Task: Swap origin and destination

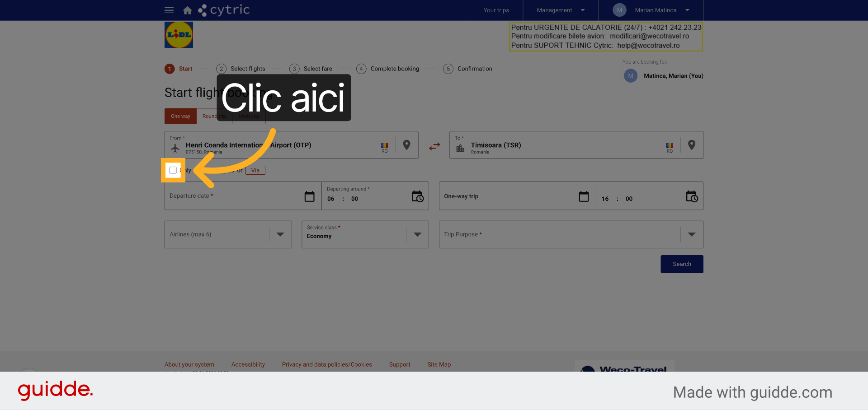Action: pos(434,146)
